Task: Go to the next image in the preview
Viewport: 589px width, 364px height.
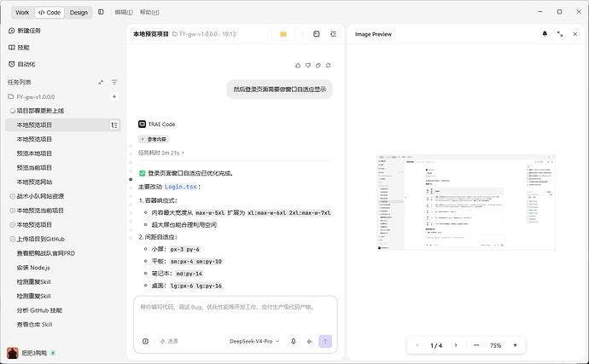Action: pyautogui.click(x=456, y=345)
